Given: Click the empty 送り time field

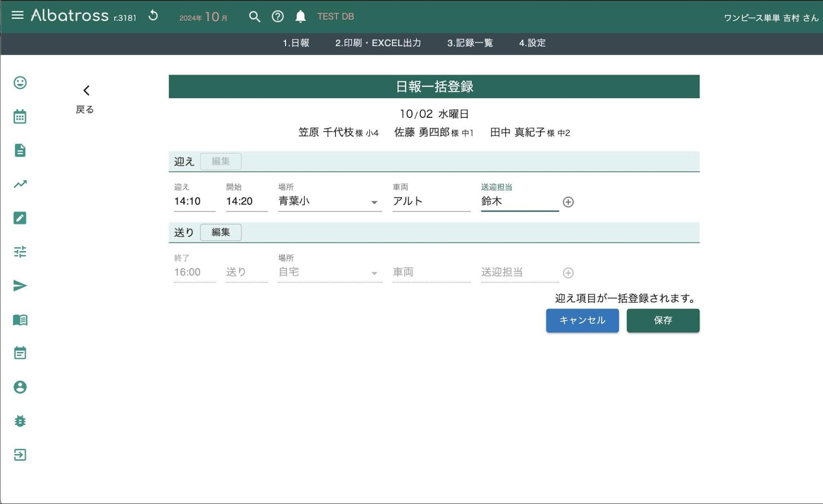Looking at the screenshot, I should tap(247, 272).
